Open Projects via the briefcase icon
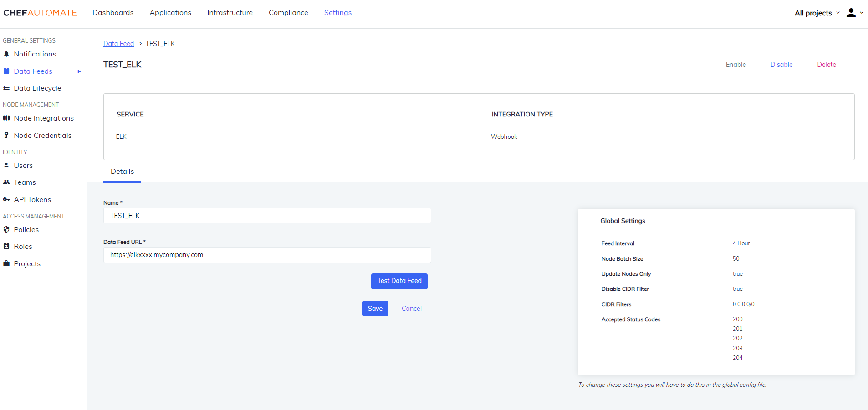The height and width of the screenshot is (410, 868). (x=6, y=263)
